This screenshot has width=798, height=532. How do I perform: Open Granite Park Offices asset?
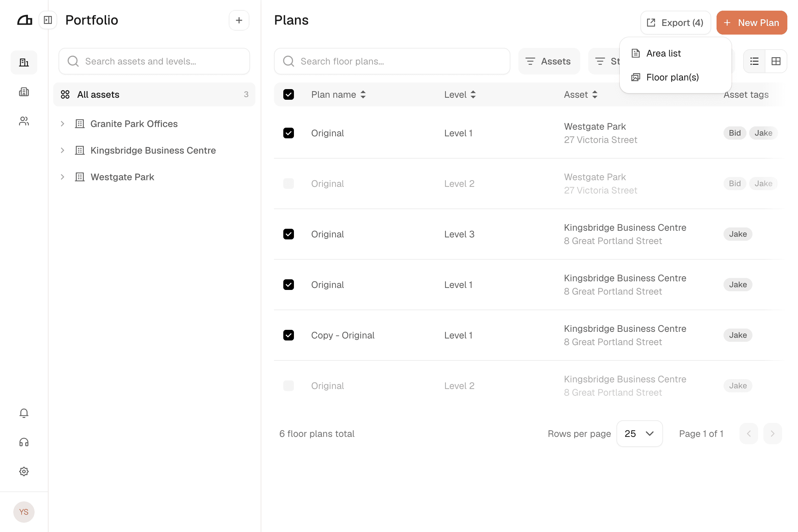point(134,124)
